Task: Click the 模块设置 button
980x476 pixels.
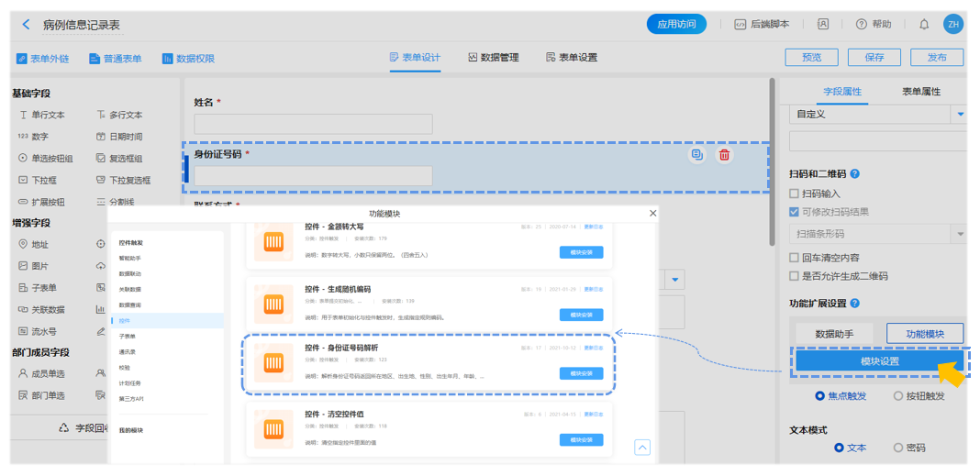Action: pos(879,361)
